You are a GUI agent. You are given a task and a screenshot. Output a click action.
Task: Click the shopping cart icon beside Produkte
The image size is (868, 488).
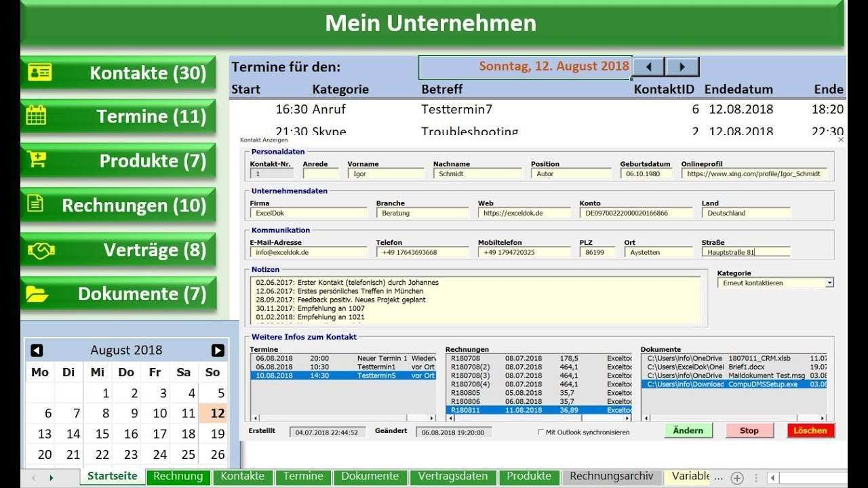[37, 160]
